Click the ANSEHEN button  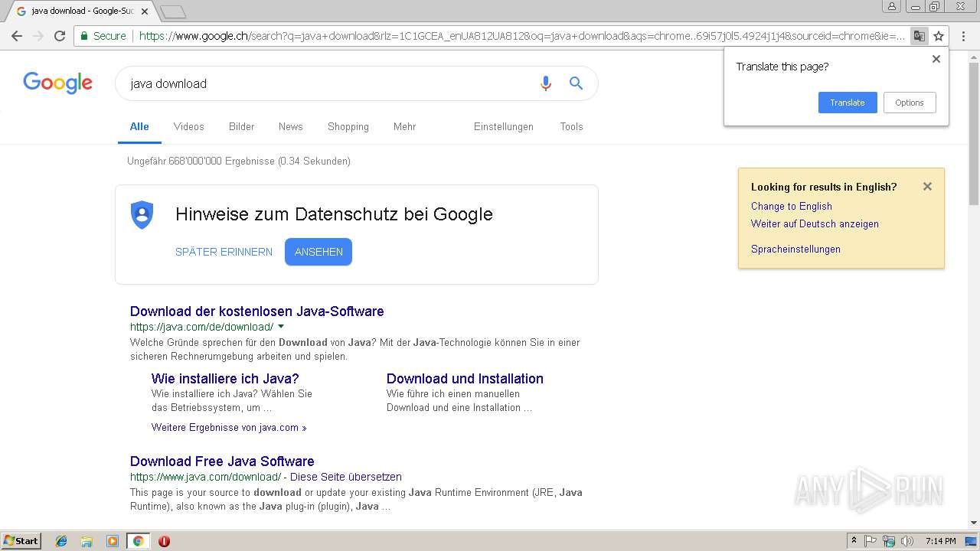(x=318, y=252)
